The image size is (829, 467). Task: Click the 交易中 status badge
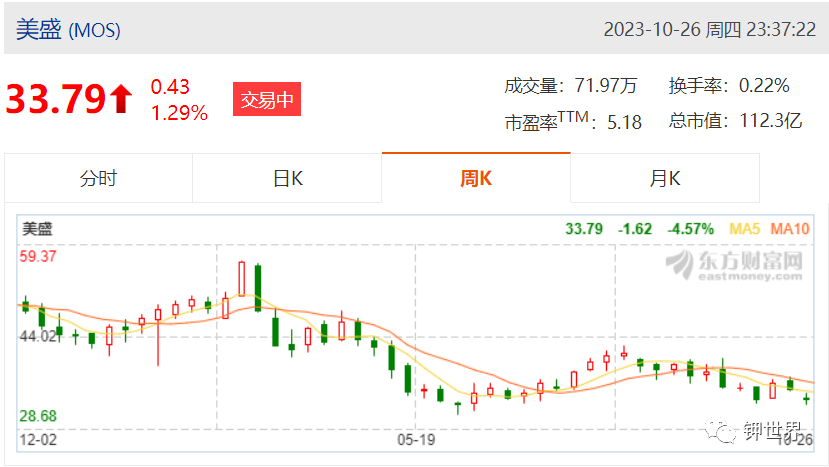point(267,99)
